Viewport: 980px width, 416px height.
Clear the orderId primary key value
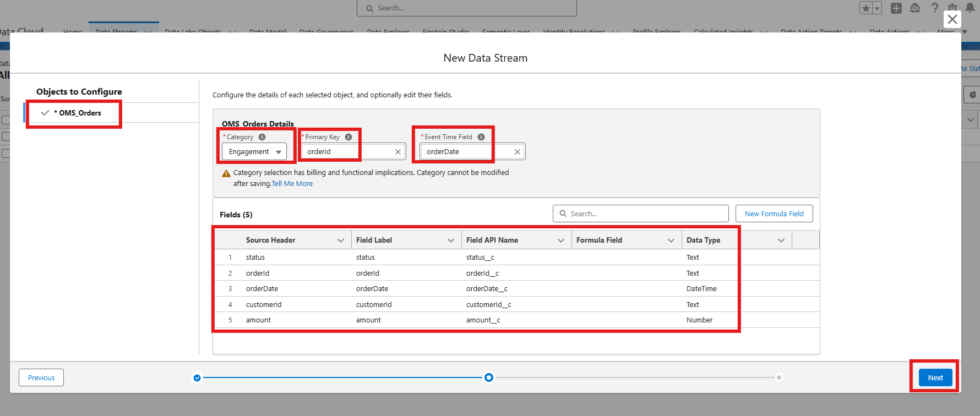point(398,152)
